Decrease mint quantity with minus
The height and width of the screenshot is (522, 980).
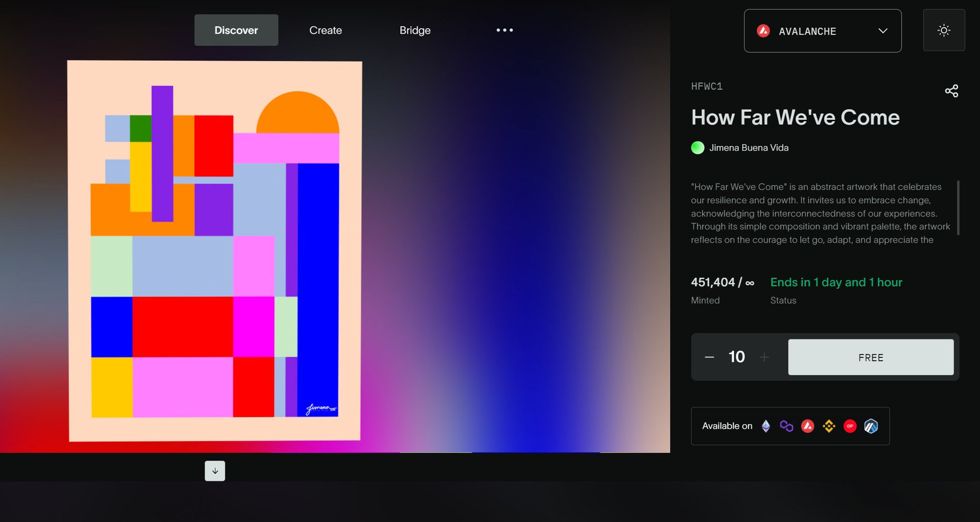pyautogui.click(x=709, y=357)
